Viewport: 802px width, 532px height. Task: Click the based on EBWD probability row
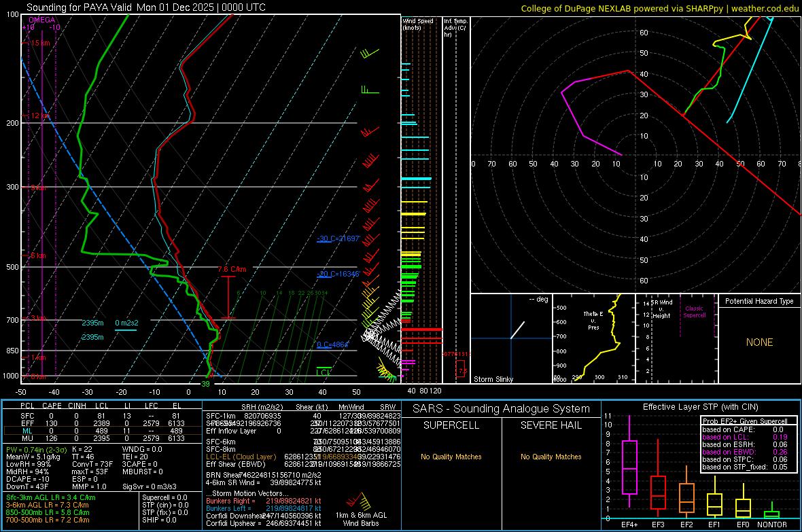click(745, 452)
